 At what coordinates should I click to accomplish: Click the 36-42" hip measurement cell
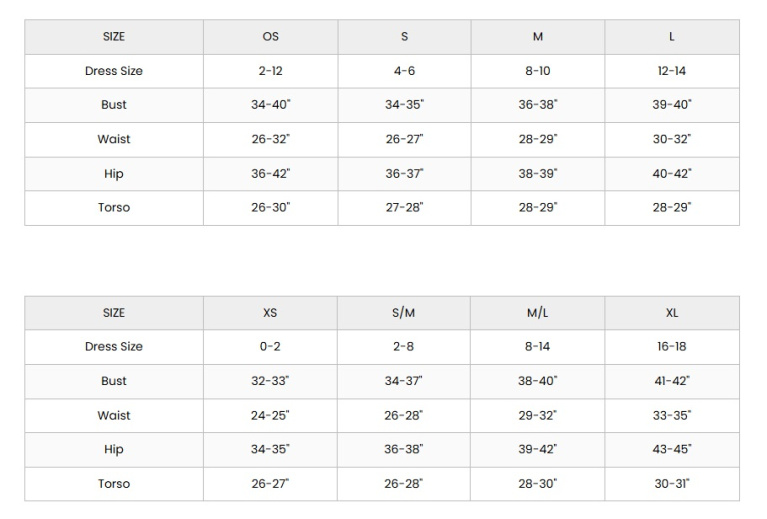[270, 174]
